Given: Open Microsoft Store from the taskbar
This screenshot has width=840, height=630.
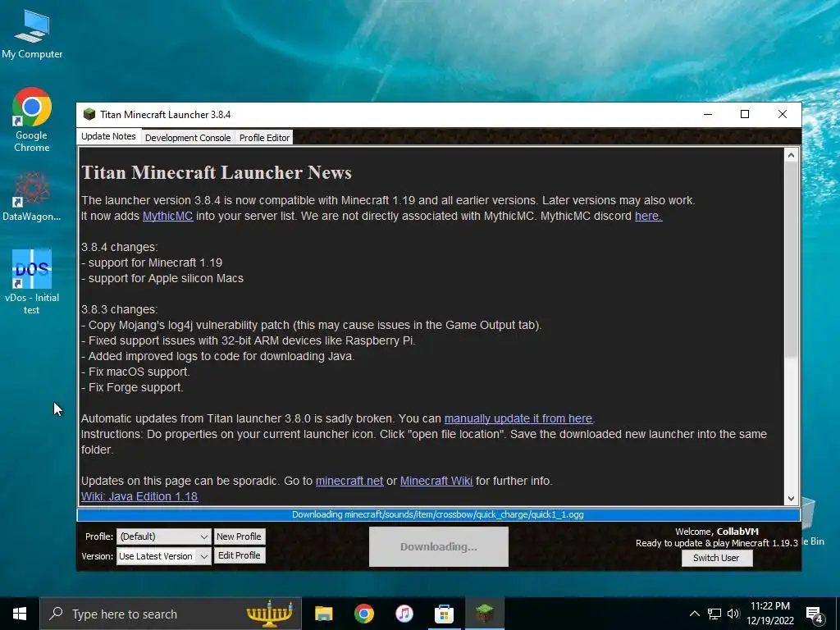Looking at the screenshot, I should (444, 614).
